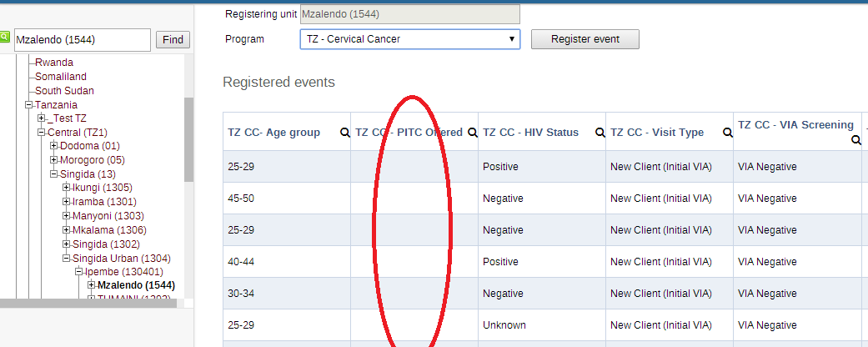Choose South Sudan in the org unit tree

[64, 91]
